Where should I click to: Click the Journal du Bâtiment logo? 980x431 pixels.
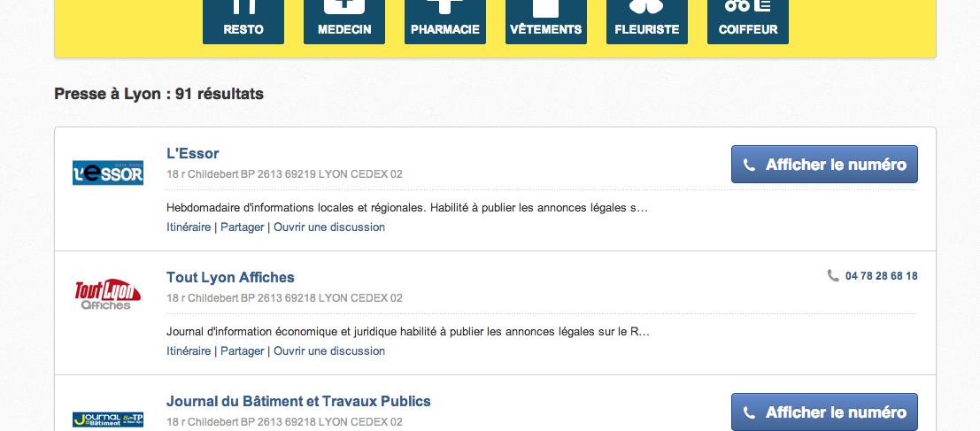108,419
